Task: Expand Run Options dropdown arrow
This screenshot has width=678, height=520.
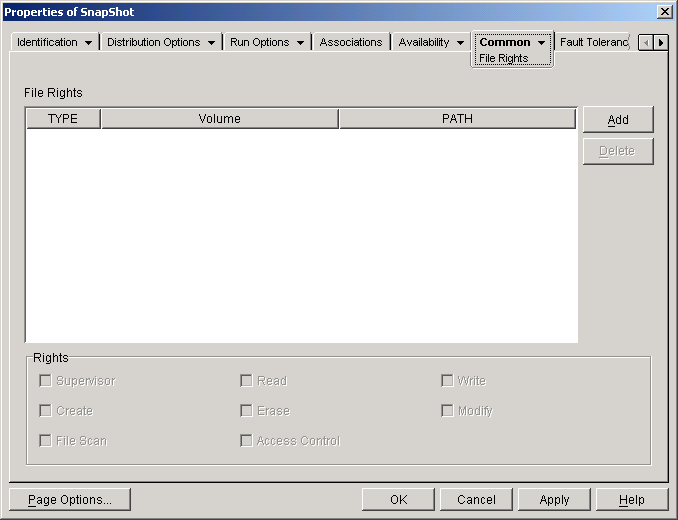Action: 300,43
